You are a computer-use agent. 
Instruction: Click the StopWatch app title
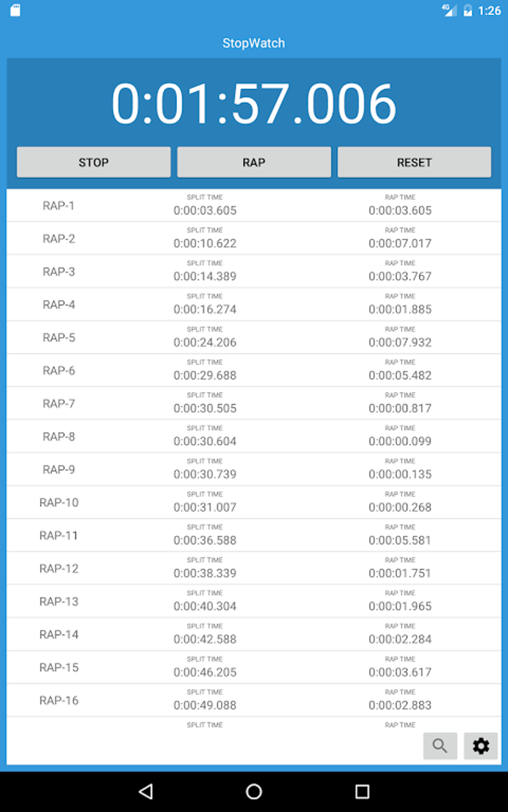tap(254, 43)
